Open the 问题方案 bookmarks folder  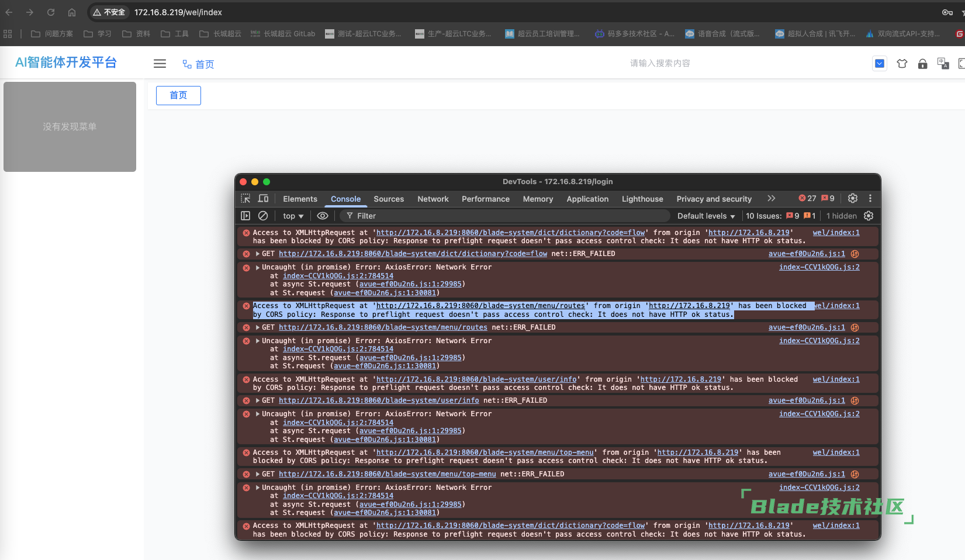[52, 34]
